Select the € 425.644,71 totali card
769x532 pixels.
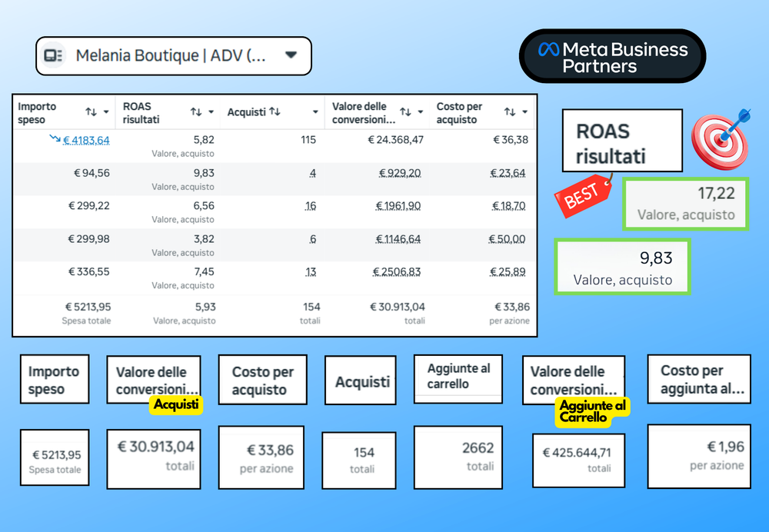pos(579,461)
